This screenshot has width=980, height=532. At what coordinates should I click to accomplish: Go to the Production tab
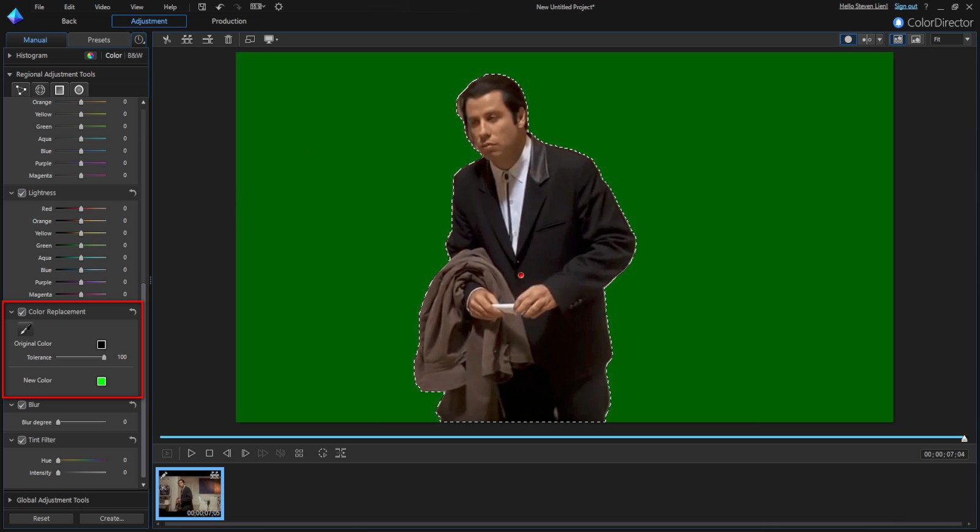(x=229, y=21)
